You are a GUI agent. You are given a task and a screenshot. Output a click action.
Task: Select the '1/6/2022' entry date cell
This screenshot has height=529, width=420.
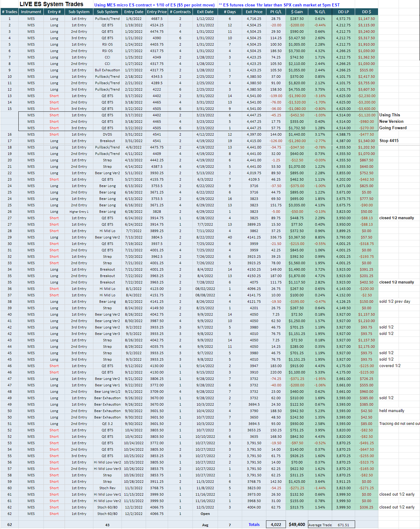(x=133, y=19)
